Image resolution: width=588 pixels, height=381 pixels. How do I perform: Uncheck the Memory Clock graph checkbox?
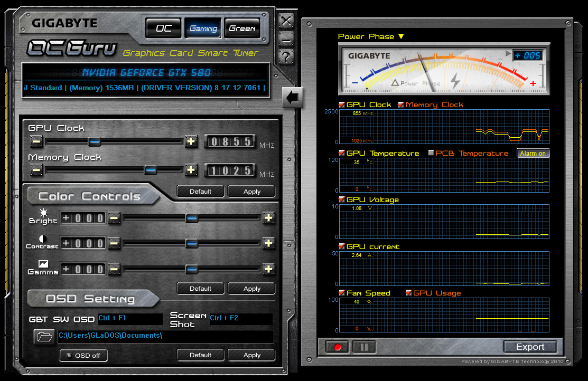point(401,104)
